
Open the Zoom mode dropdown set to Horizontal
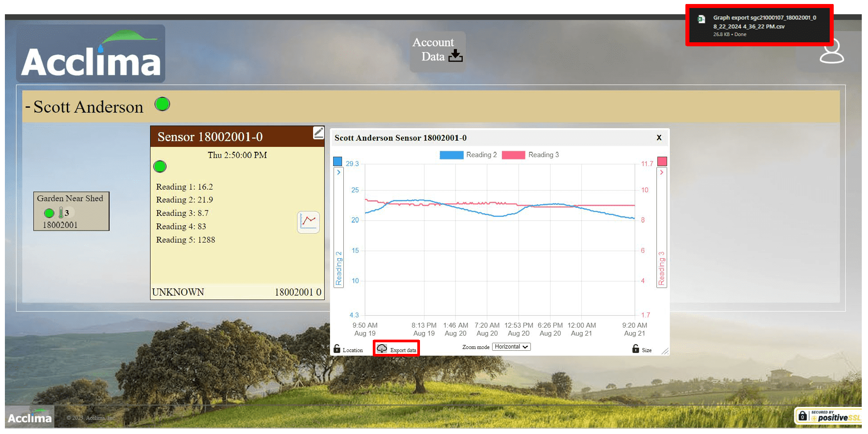pyautogui.click(x=511, y=346)
